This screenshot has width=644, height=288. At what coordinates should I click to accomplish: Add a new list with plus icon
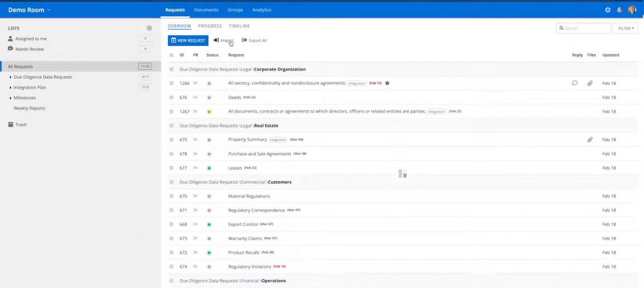click(149, 28)
